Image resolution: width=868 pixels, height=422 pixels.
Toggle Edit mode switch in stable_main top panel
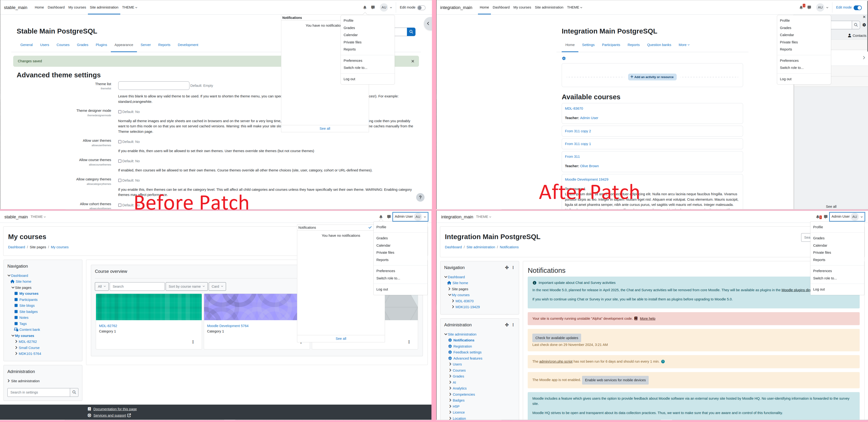(421, 8)
